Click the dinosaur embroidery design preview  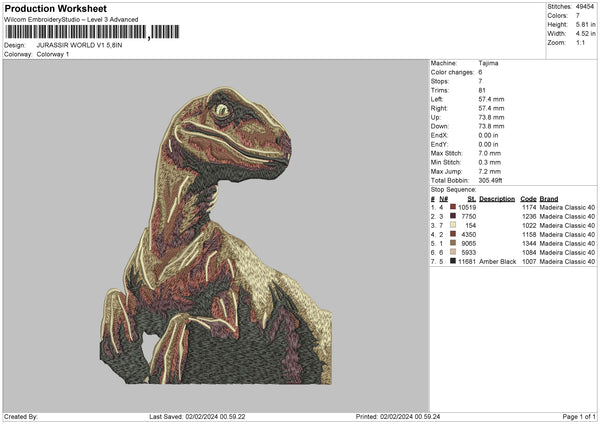point(216,236)
